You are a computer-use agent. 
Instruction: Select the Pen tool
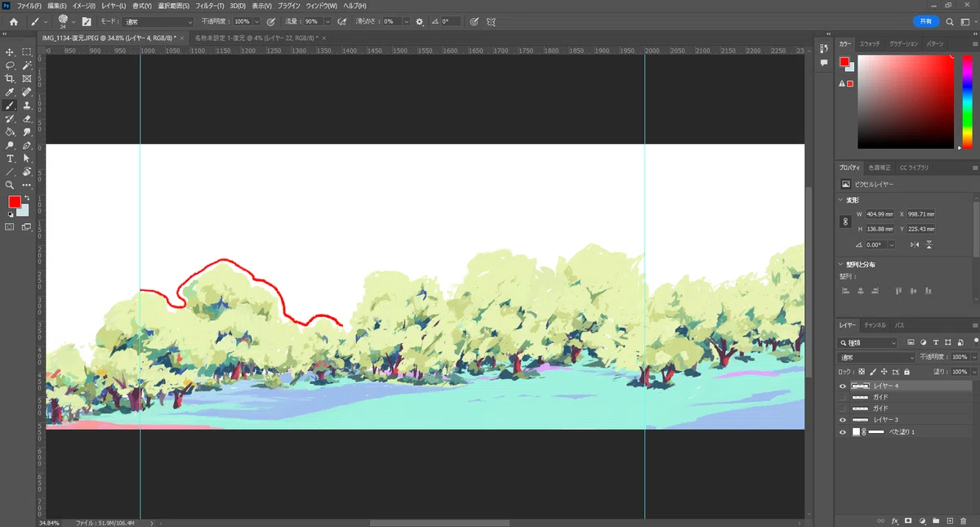(27, 145)
